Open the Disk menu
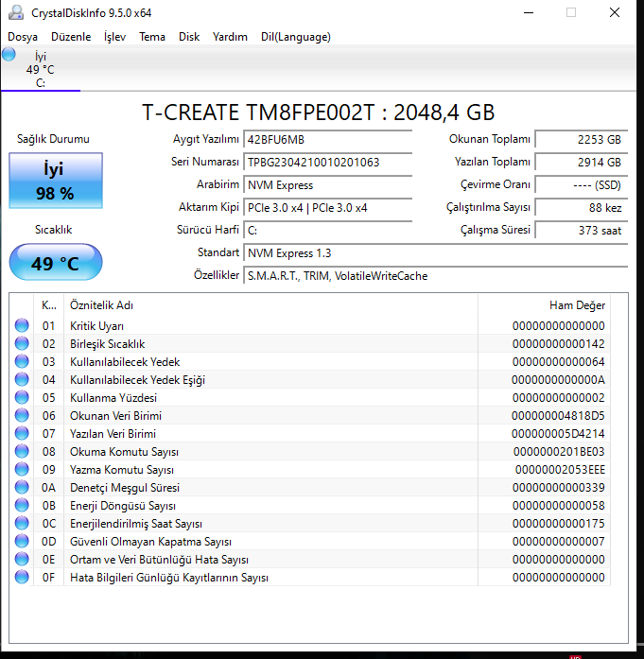This screenshot has height=659, width=644. [189, 37]
